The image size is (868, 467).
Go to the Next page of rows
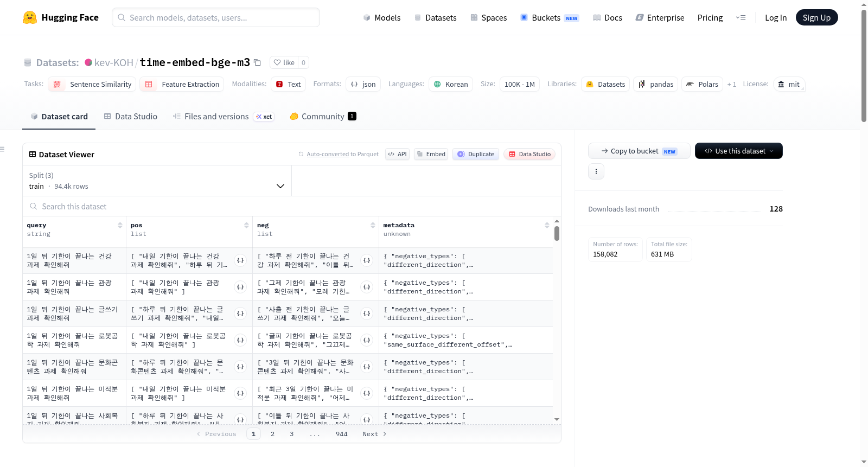click(x=374, y=434)
